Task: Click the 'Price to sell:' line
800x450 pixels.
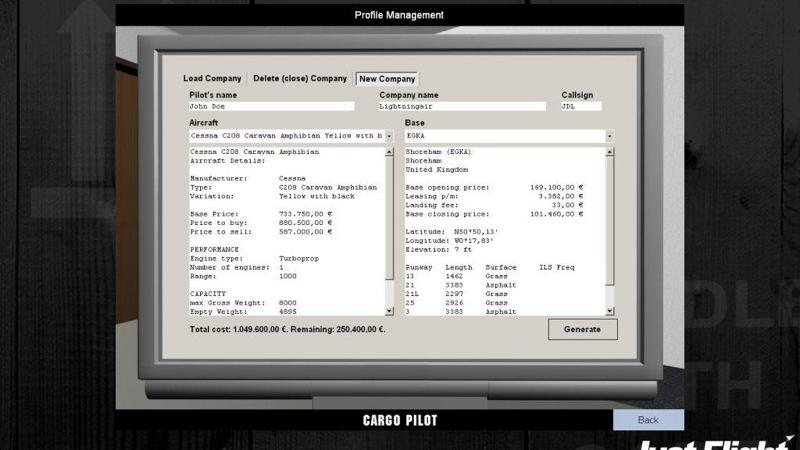Action: pyautogui.click(x=261, y=232)
